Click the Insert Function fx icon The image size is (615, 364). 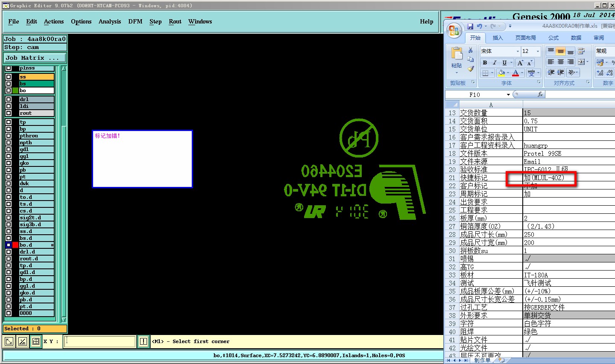pyautogui.click(x=540, y=94)
